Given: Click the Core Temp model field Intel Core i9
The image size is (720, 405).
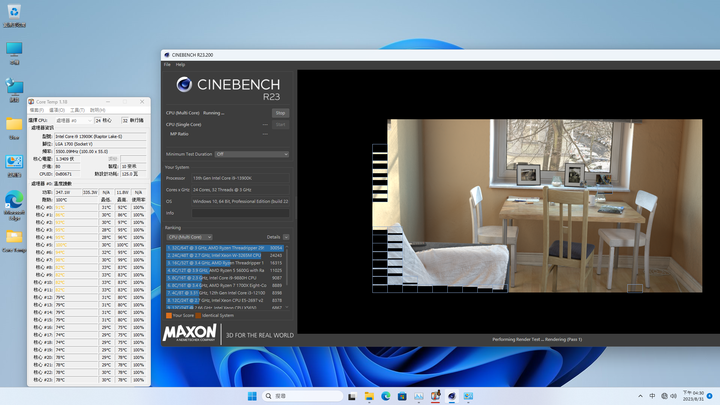Looking at the screenshot, I should [100, 136].
